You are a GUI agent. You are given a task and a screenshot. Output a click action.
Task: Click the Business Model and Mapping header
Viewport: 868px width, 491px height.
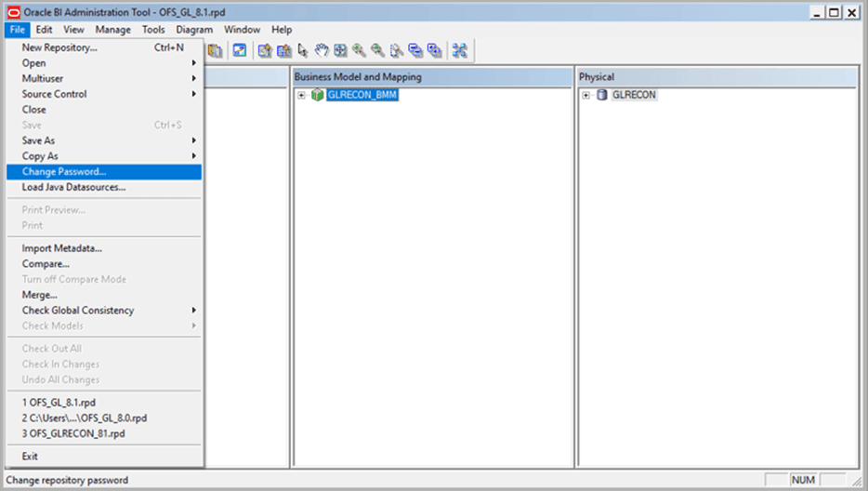pyautogui.click(x=432, y=77)
